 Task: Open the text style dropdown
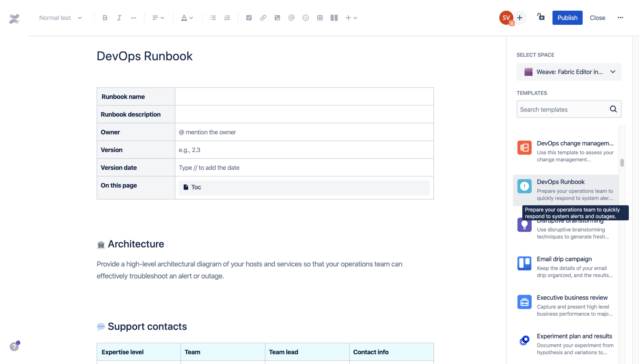[60, 18]
